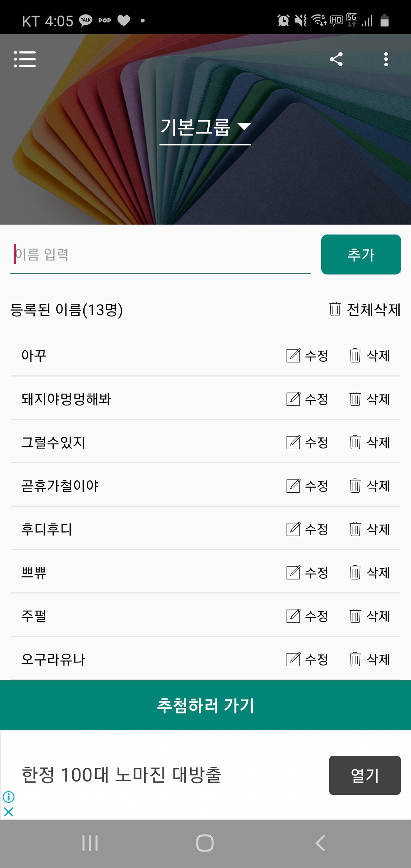
Task: Click edit icon for 그럴수있지
Action: pos(293,442)
